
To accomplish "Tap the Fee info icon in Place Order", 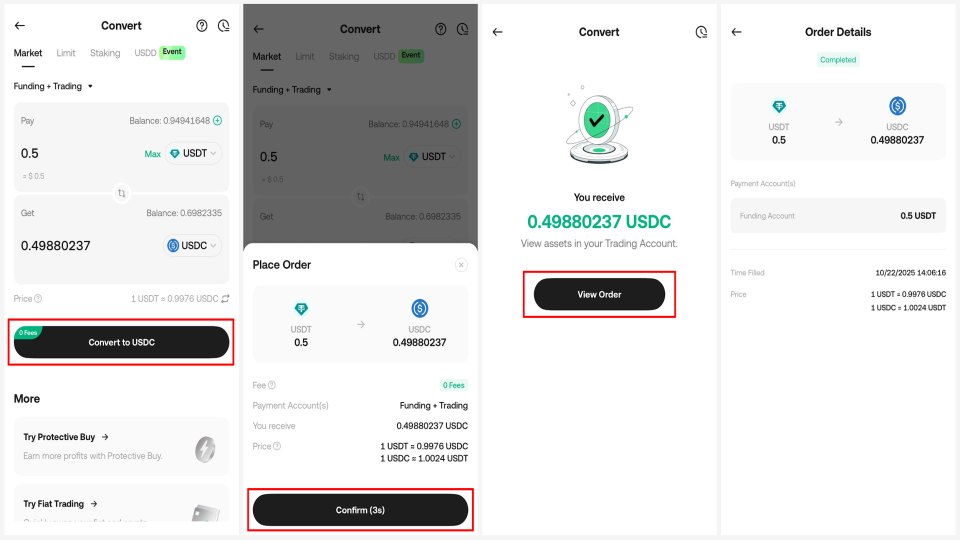I will pos(272,385).
